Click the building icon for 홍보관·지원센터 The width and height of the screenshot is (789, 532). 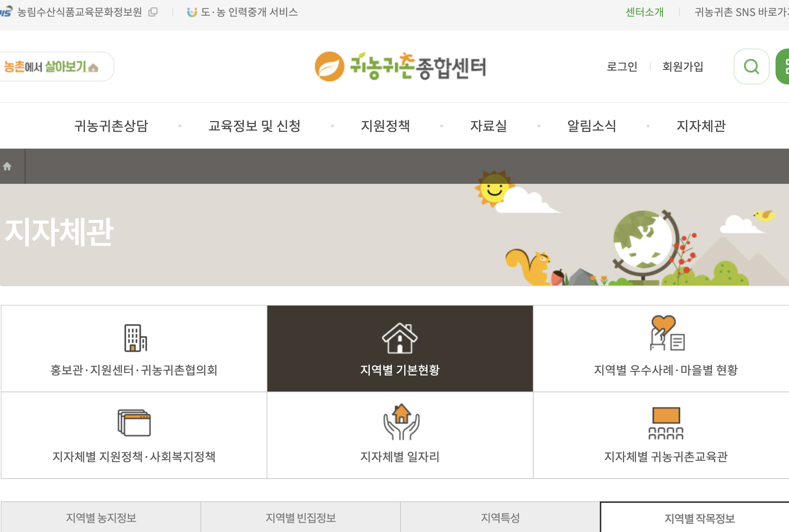(135, 338)
